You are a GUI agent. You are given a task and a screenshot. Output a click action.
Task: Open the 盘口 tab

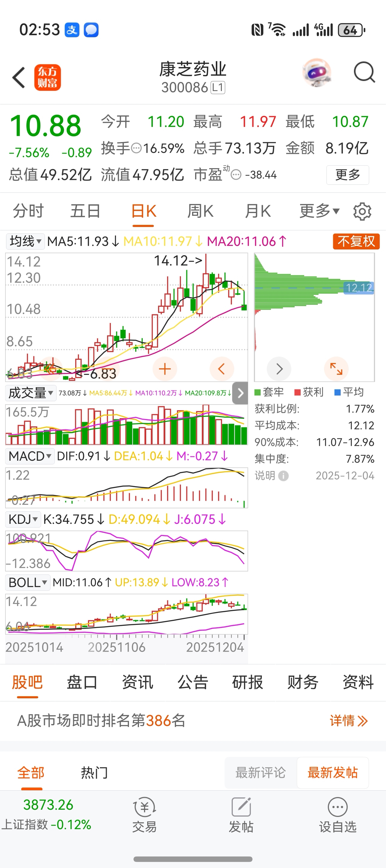(82, 683)
